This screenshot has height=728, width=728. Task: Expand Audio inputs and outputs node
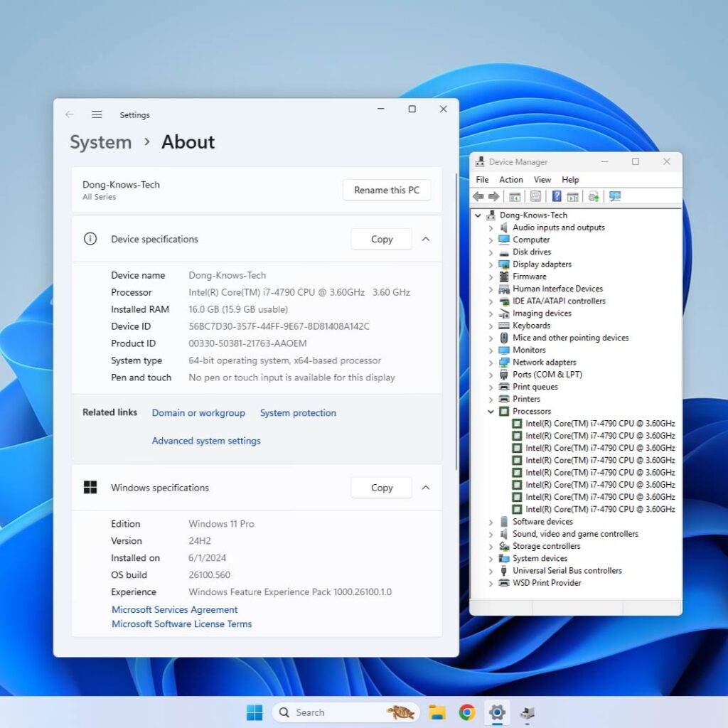click(x=491, y=228)
